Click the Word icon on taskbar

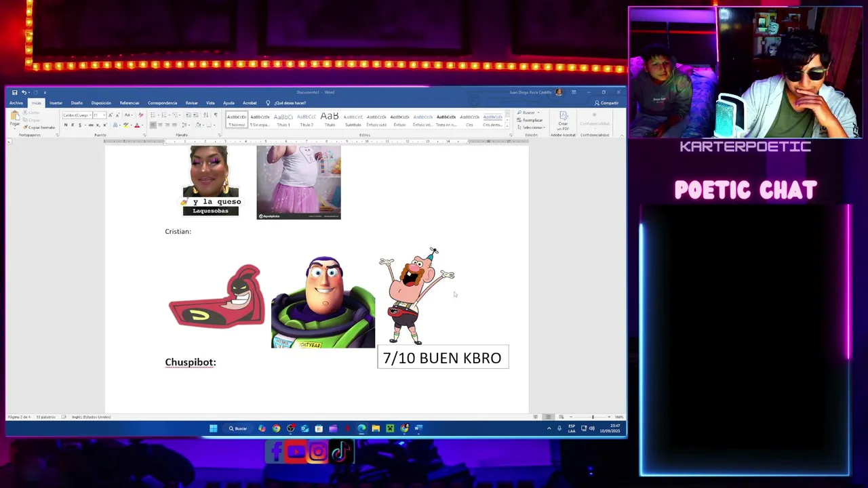418,428
